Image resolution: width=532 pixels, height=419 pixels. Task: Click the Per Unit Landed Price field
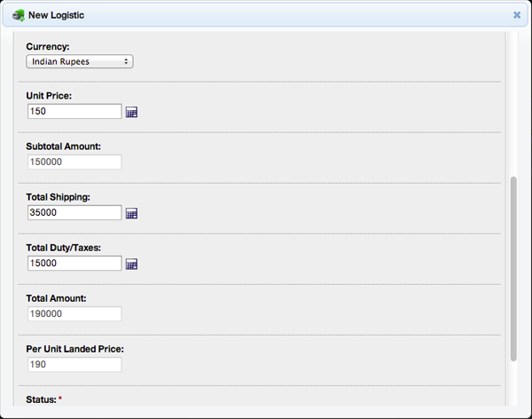[74, 365]
